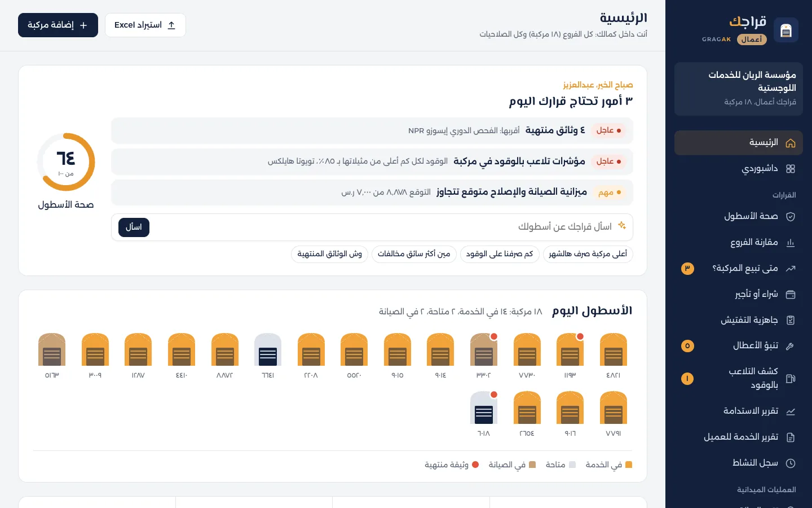Select vehicle ٢٦٥٤ icon
The height and width of the screenshot is (508, 812).
pos(527,408)
